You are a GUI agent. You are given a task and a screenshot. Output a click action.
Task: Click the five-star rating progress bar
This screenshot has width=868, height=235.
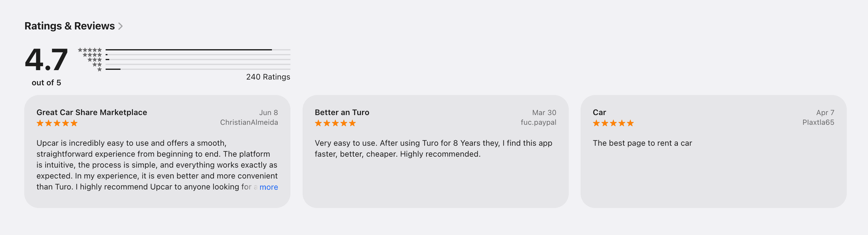[198, 50]
